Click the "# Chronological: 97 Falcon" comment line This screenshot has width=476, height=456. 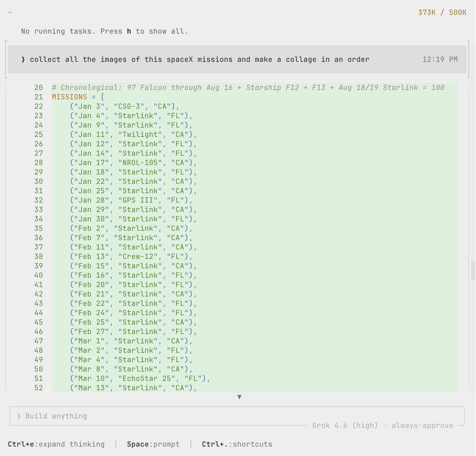[x=248, y=88]
